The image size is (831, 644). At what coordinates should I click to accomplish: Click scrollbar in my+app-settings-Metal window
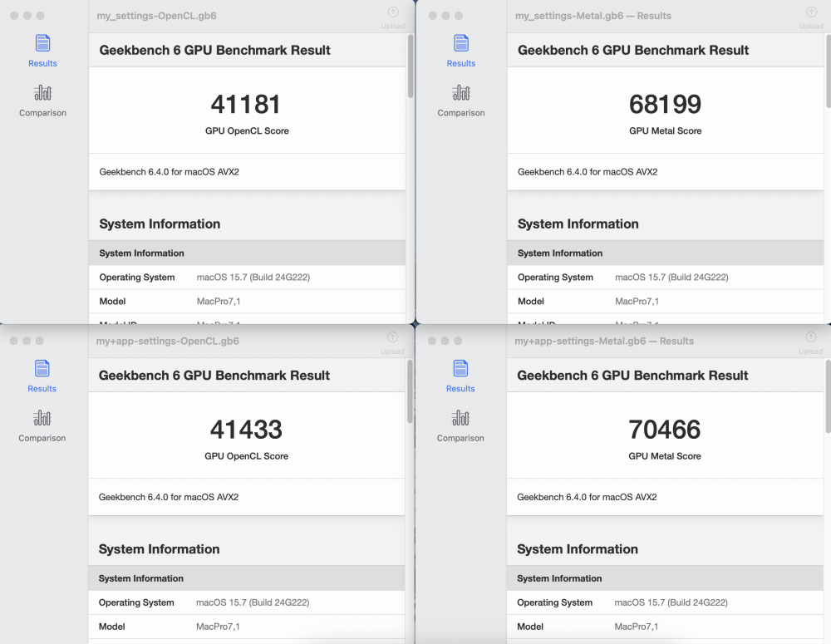[x=828, y=396]
